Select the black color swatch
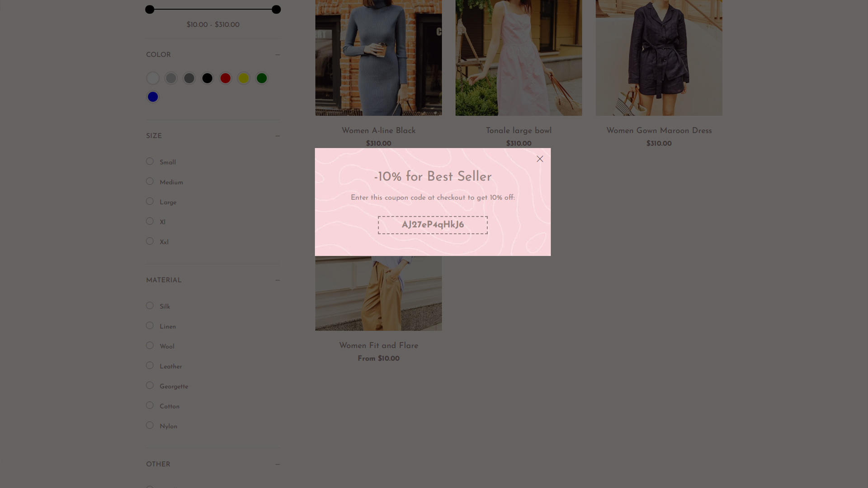The height and width of the screenshot is (488, 868). 207,78
